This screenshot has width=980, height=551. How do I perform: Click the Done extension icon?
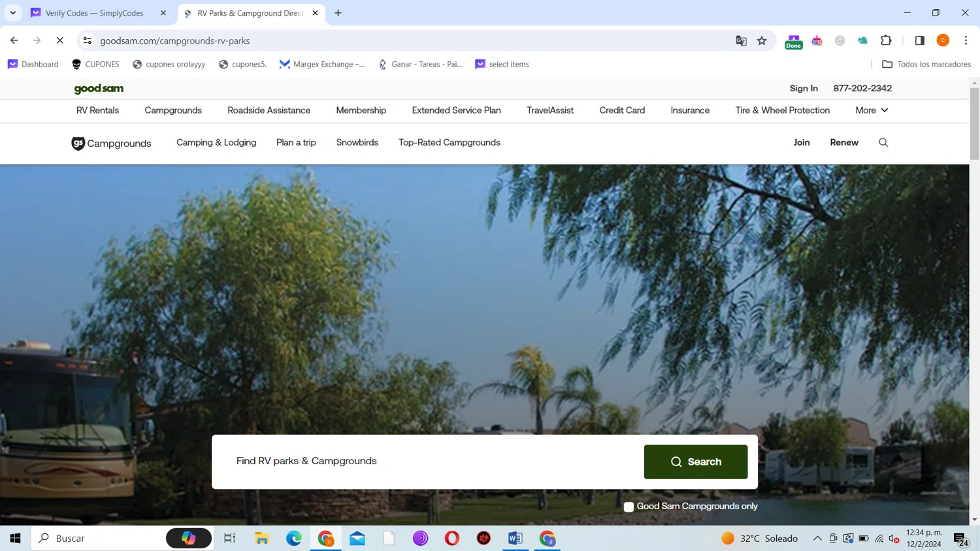pyautogui.click(x=794, y=41)
